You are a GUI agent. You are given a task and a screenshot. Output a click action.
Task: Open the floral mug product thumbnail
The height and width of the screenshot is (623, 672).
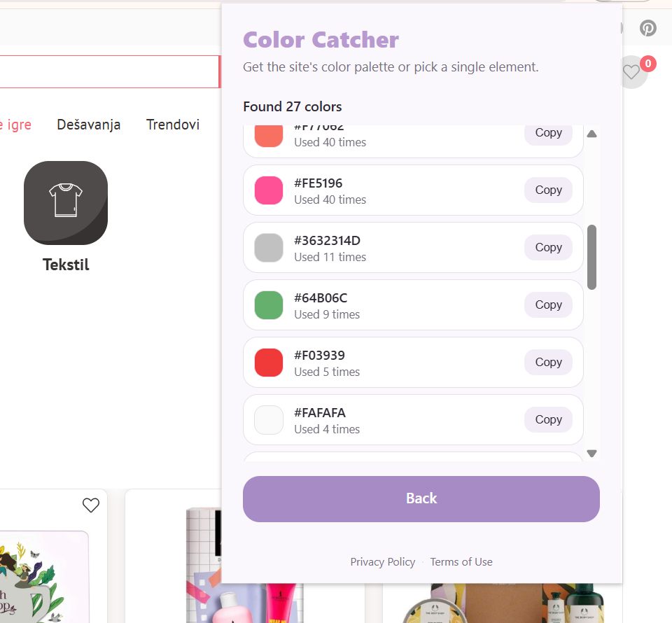click(x=44, y=577)
